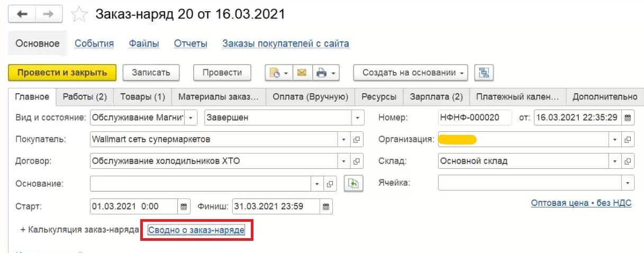The height and width of the screenshot is (253, 644).
Task: Open the Основание document link icon
Action: pos(330,184)
